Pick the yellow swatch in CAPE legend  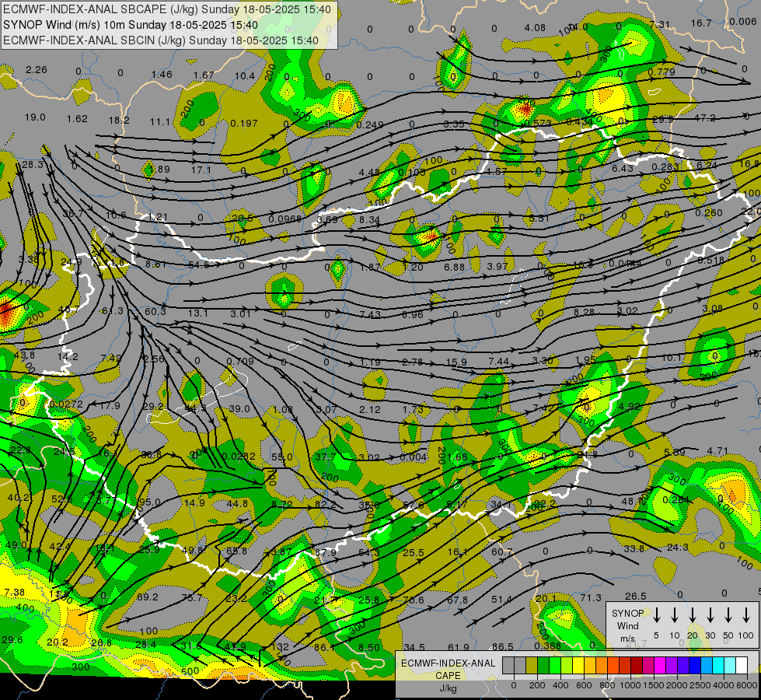pyautogui.click(x=578, y=665)
